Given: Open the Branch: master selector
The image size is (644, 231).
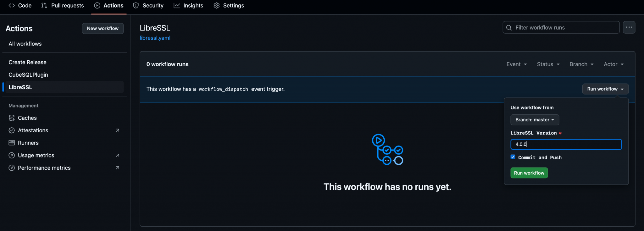Looking at the screenshot, I should click(535, 120).
